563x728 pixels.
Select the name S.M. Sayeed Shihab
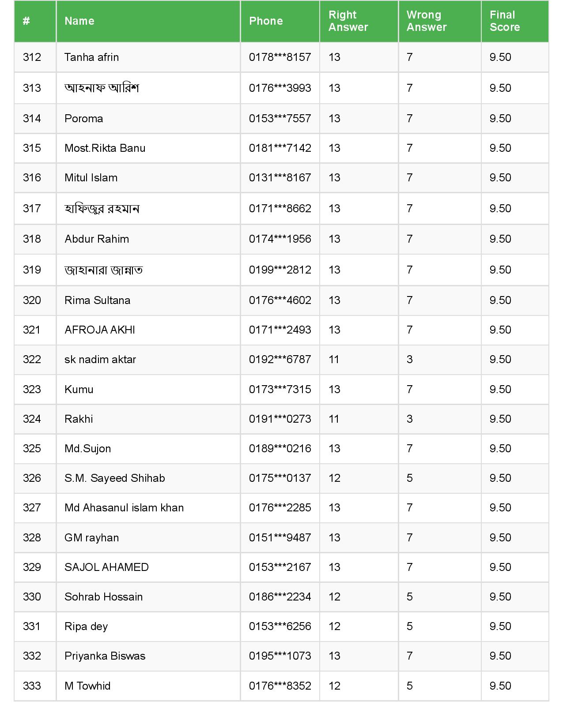click(114, 478)
